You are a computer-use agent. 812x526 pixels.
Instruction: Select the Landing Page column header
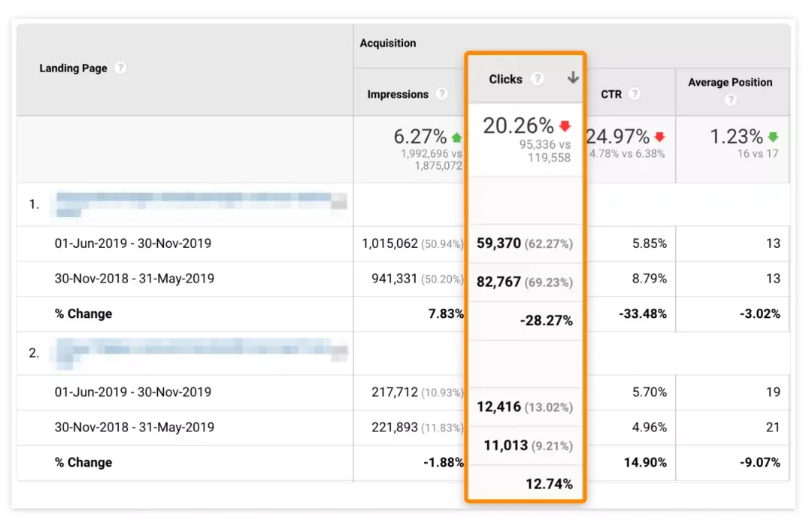click(x=73, y=68)
